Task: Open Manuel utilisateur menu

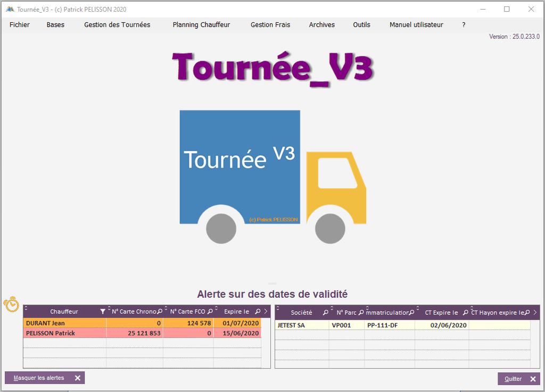Action: coord(416,24)
